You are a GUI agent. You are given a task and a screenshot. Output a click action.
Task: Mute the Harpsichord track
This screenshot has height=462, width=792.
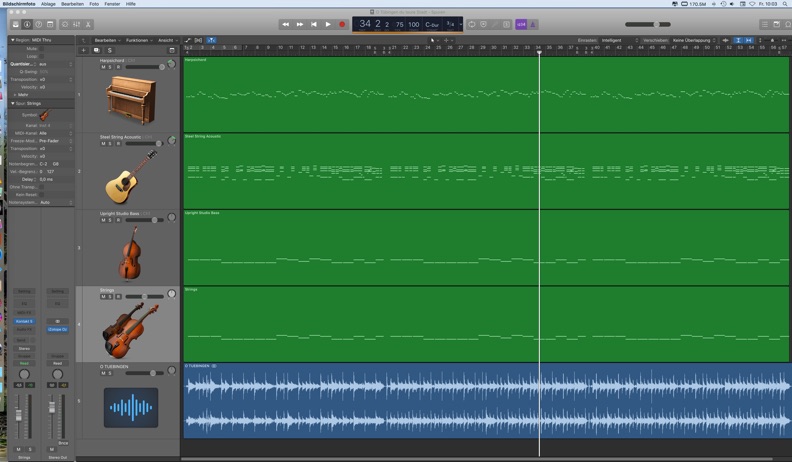(103, 67)
